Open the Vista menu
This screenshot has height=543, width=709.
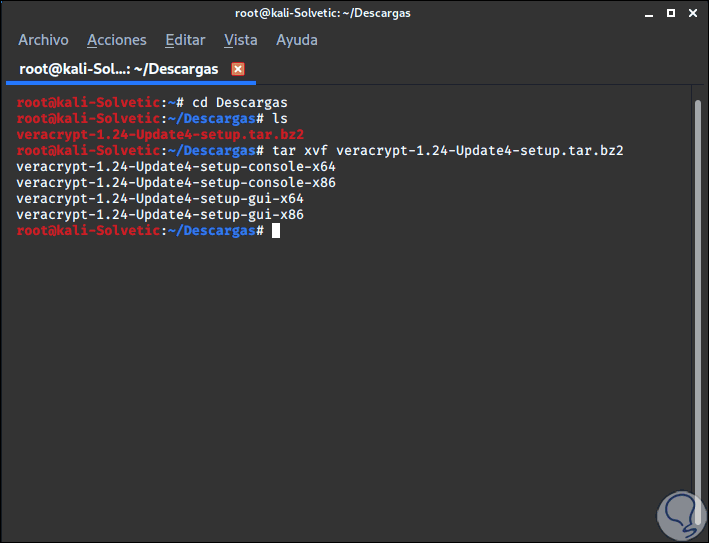pos(241,40)
